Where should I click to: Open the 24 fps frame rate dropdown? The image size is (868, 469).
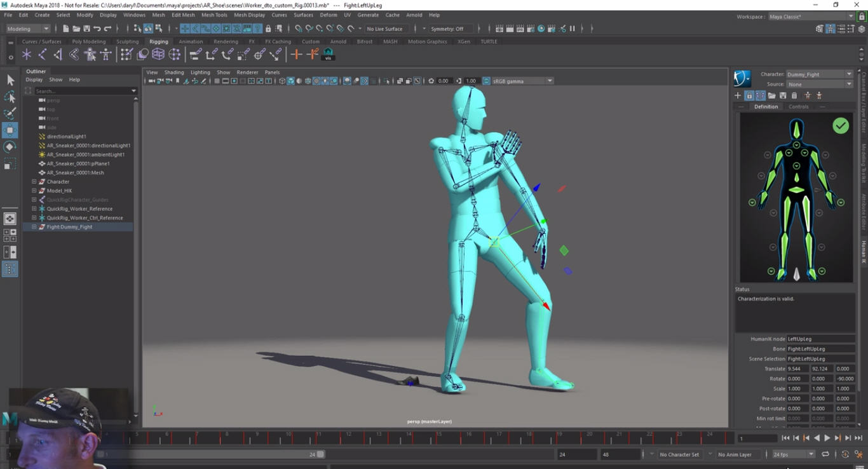click(x=793, y=454)
